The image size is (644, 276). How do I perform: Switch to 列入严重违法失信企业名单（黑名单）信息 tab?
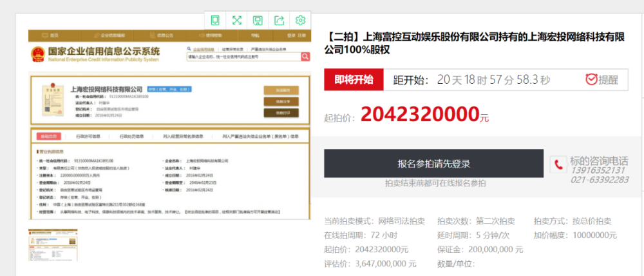260,136
